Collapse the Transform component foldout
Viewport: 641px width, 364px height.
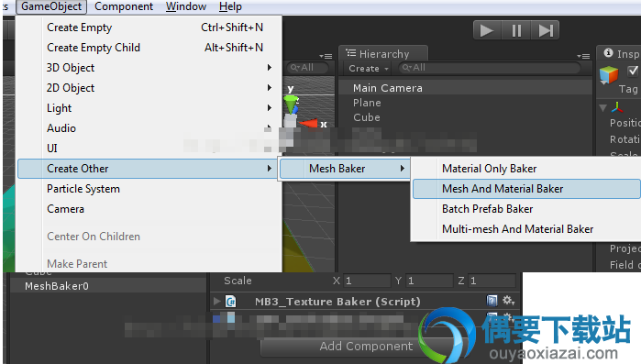pos(602,108)
